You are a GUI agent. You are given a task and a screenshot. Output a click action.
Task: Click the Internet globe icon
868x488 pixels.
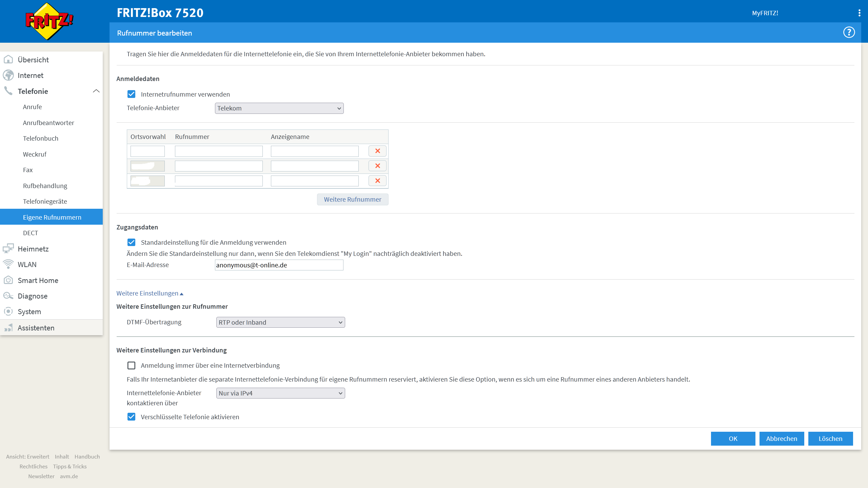pos(8,75)
